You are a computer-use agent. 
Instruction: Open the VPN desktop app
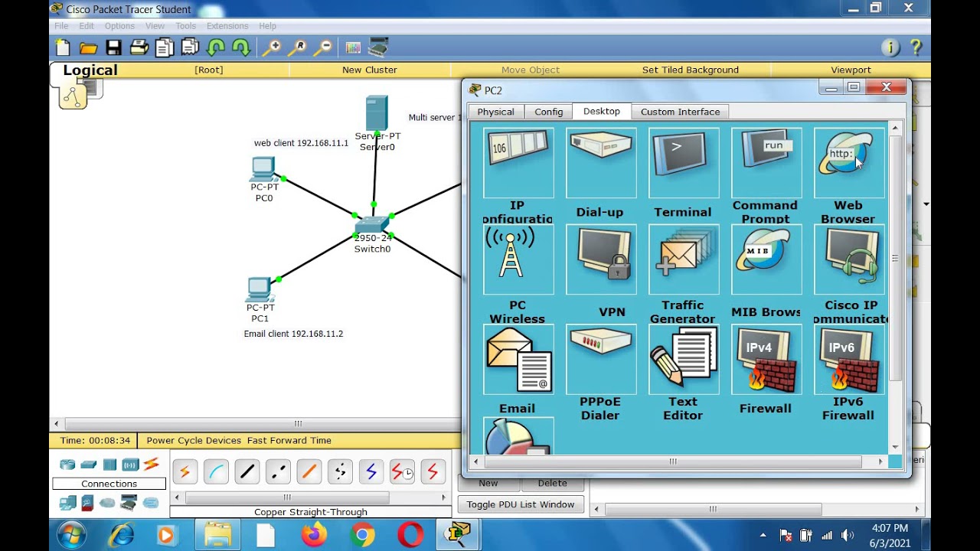pyautogui.click(x=601, y=259)
